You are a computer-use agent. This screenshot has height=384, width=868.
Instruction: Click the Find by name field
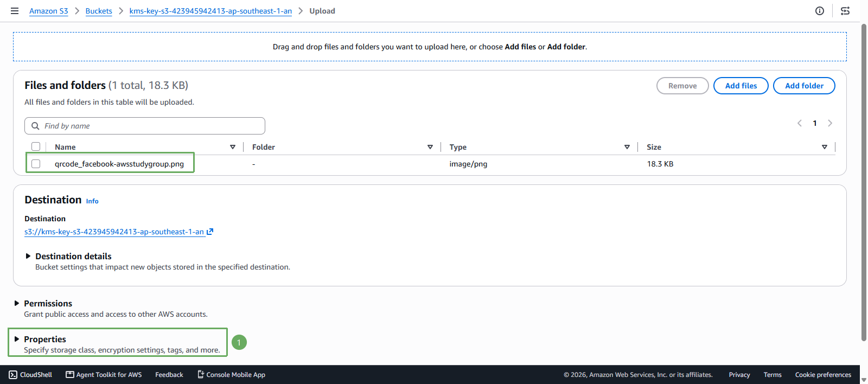coord(145,126)
